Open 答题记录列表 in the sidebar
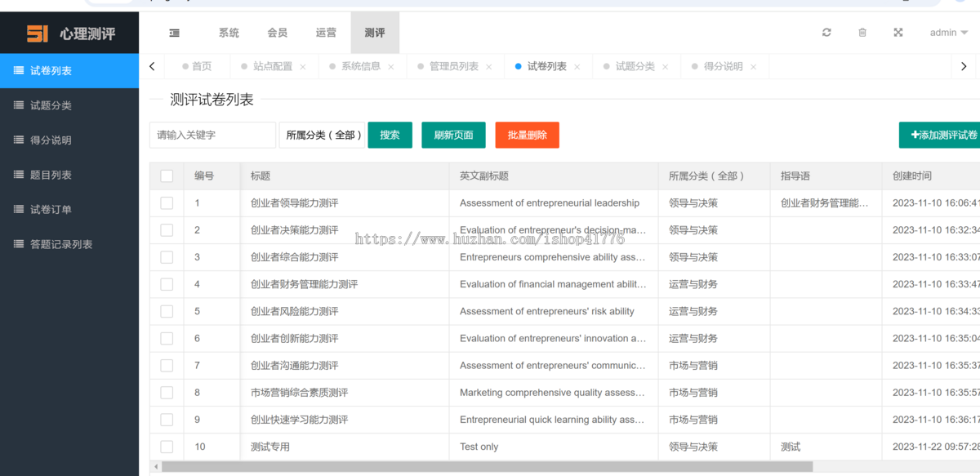 pos(69,244)
